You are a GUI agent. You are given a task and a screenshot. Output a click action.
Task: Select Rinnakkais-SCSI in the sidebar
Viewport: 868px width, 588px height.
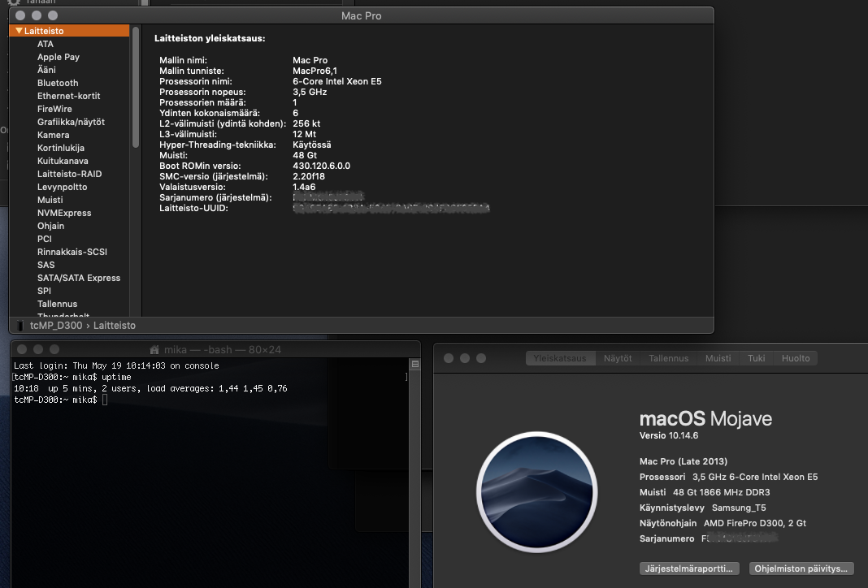[72, 252]
